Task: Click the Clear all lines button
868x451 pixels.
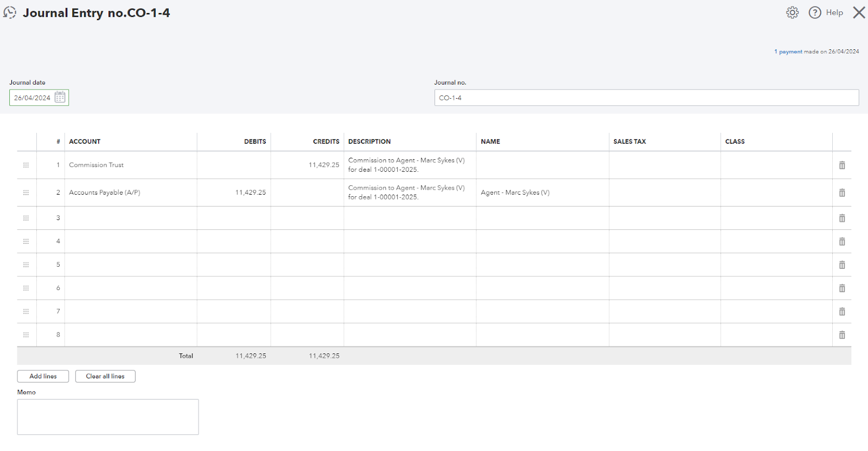Action: click(105, 376)
